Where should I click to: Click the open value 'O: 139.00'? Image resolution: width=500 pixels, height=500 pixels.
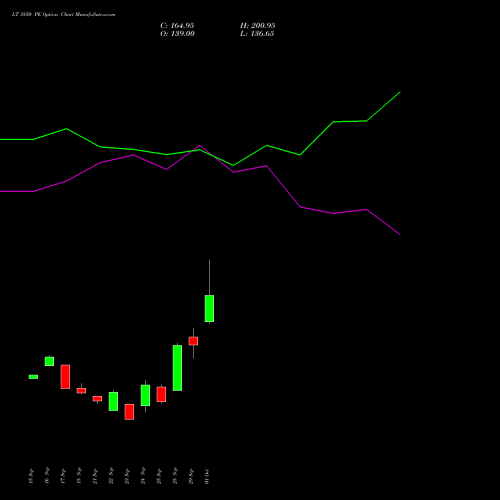point(177,34)
